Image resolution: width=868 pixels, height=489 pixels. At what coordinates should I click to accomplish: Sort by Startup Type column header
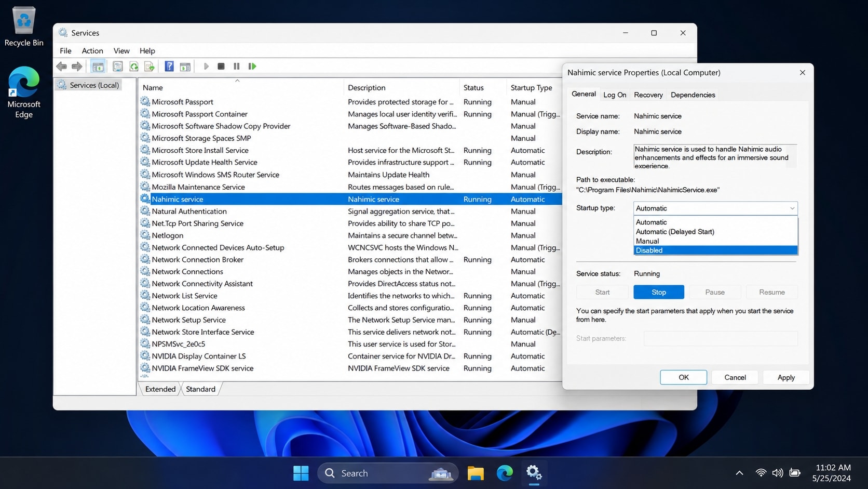pyautogui.click(x=534, y=88)
